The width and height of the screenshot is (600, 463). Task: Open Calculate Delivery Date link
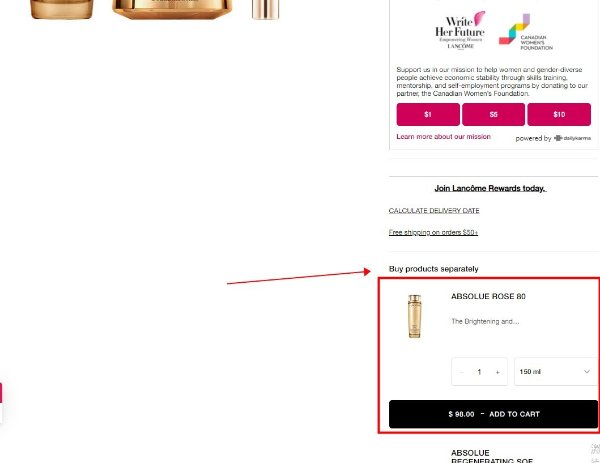[x=434, y=210]
